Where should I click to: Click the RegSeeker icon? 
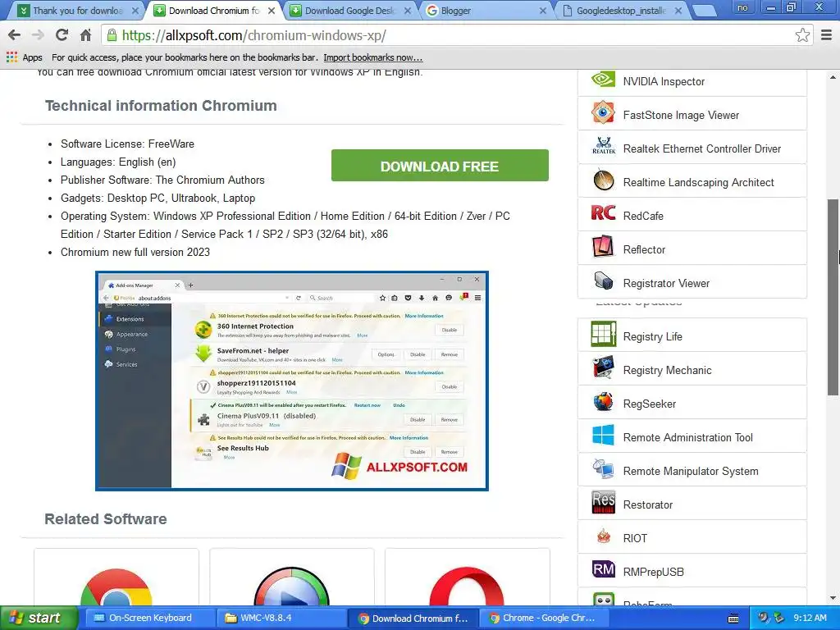[603, 402]
